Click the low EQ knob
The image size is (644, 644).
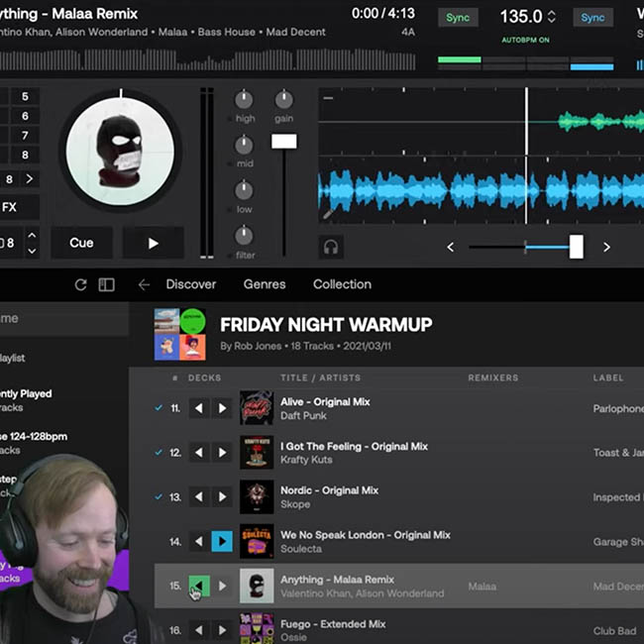pos(244,190)
